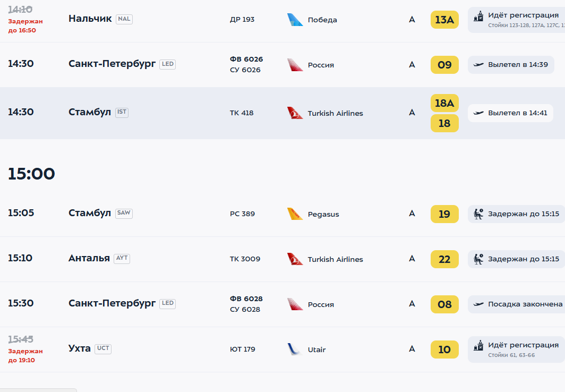This screenshot has height=392, width=565.
Task: Click waiting passenger icon on the PC 389 row
Action: (x=478, y=214)
